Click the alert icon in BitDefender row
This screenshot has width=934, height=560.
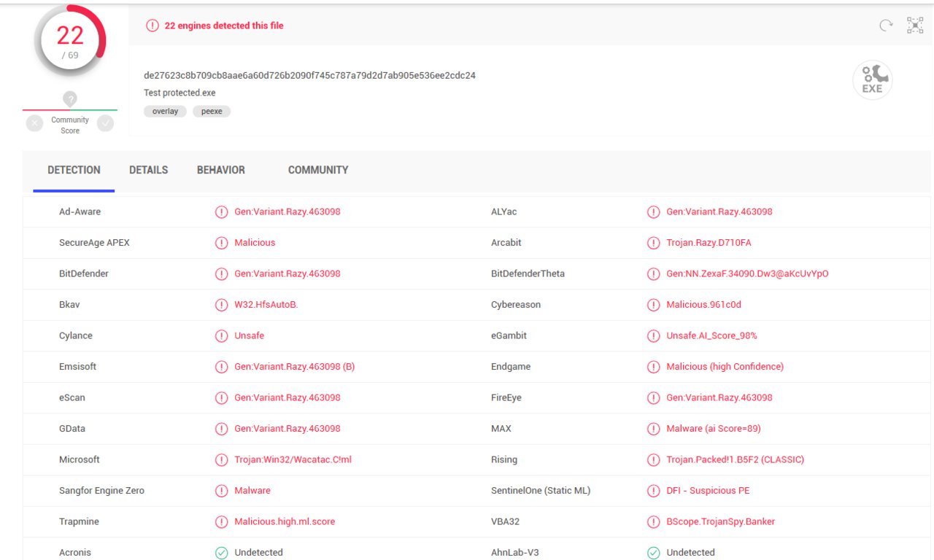click(x=221, y=274)
